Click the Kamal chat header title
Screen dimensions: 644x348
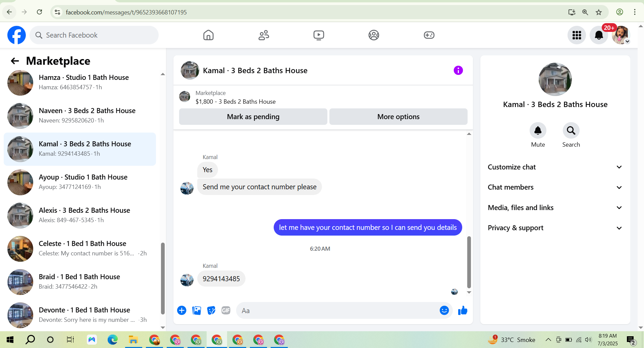coord(255,70)
